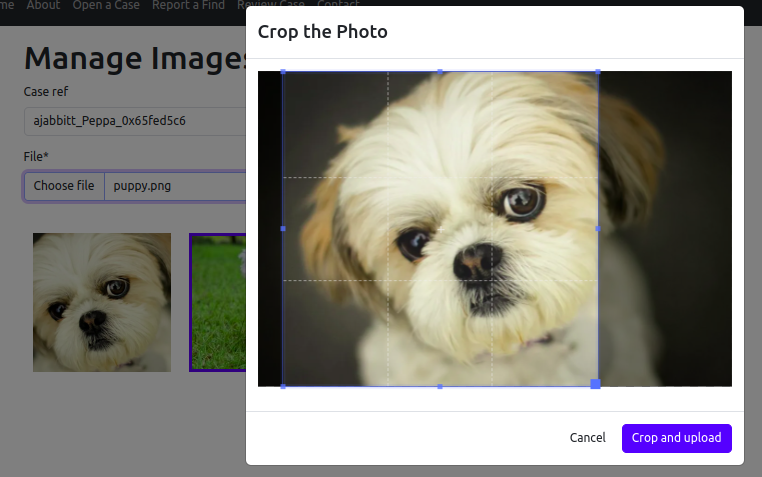Click the puppy.png file name field
The height and width of the screenshot is (477, 762).
[175, 186]
